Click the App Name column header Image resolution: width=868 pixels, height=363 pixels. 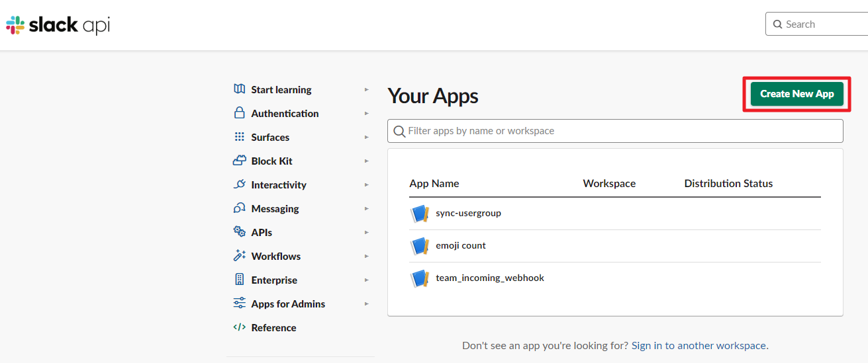[x=434, y=183]
